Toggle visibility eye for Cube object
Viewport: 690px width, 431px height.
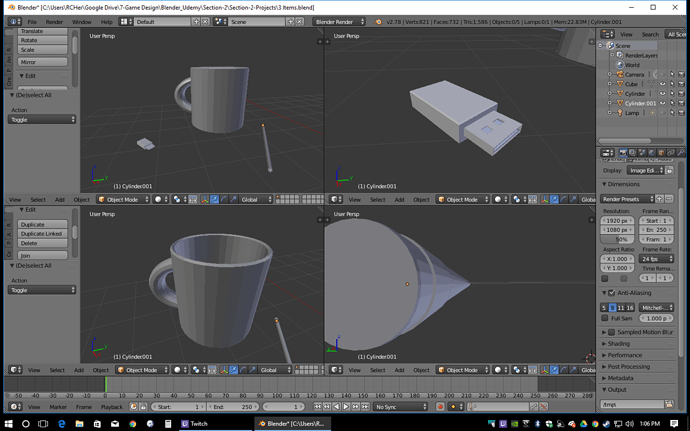[x=662, y=84]
